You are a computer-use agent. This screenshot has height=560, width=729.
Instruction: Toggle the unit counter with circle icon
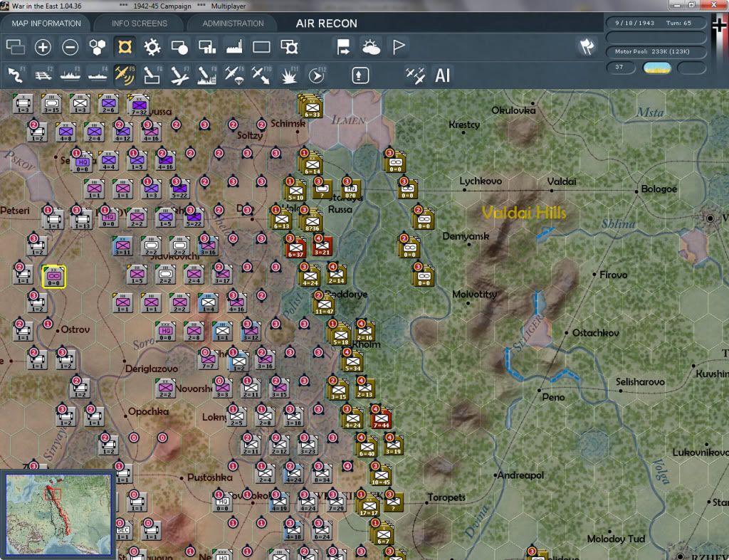pos(179,47)
